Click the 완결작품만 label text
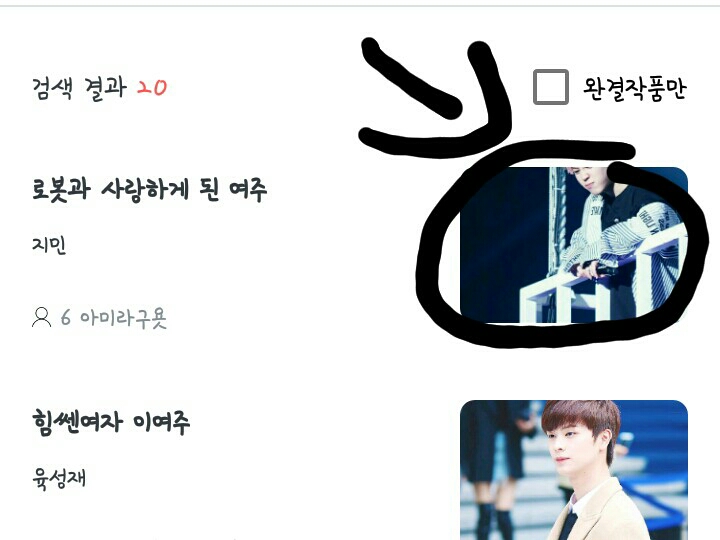 [635, 88]
